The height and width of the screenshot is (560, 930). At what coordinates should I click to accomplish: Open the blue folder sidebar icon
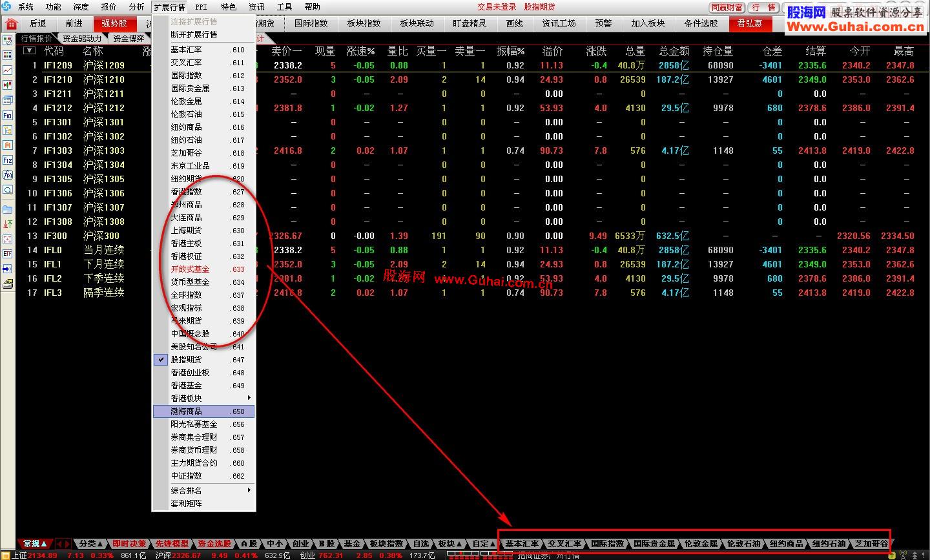click(7, 209)
